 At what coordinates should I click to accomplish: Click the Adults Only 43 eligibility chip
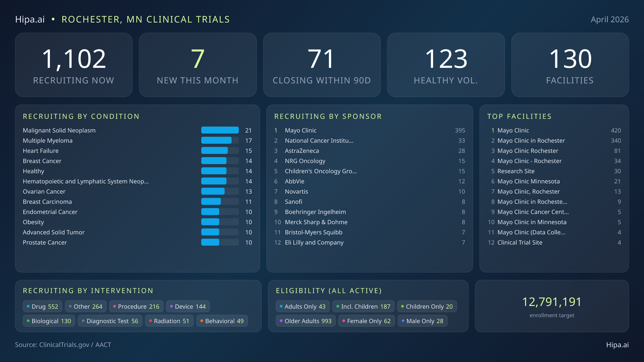[303, 306]
